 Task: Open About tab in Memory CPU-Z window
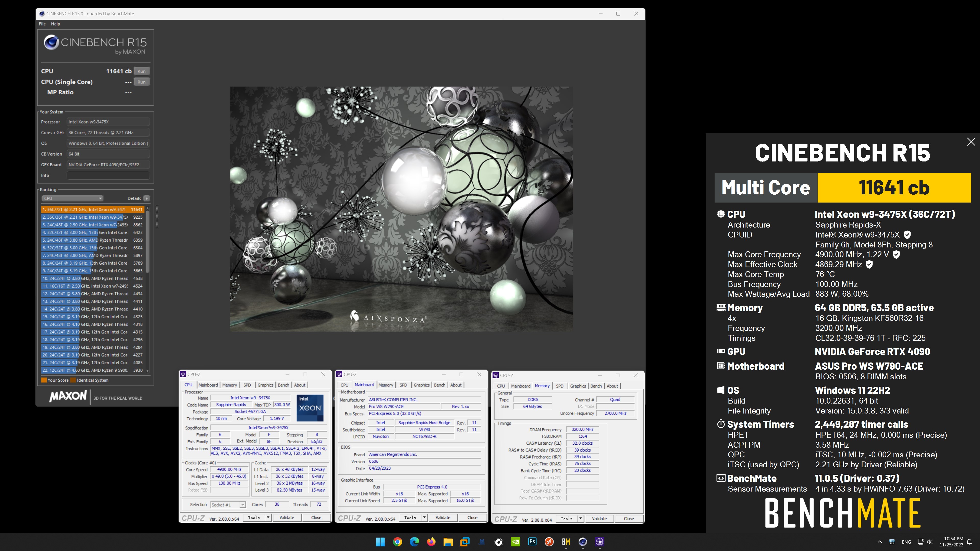coord(612,386)
